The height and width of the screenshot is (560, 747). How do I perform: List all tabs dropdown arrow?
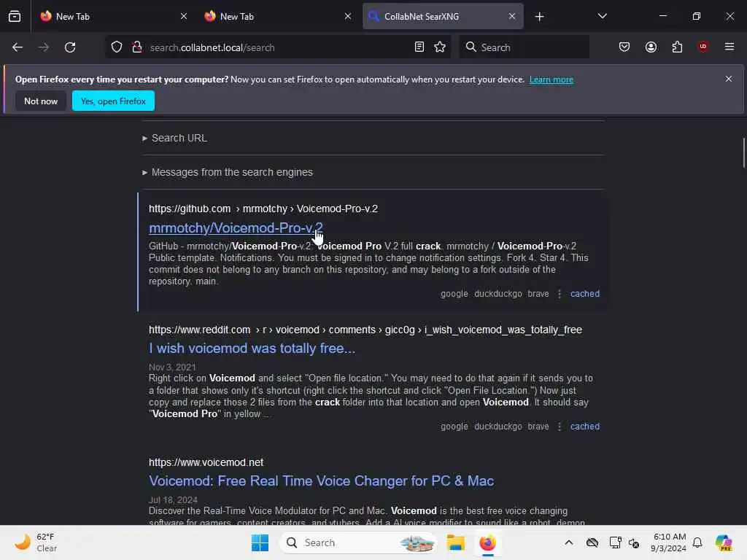[x=602, y=16]
